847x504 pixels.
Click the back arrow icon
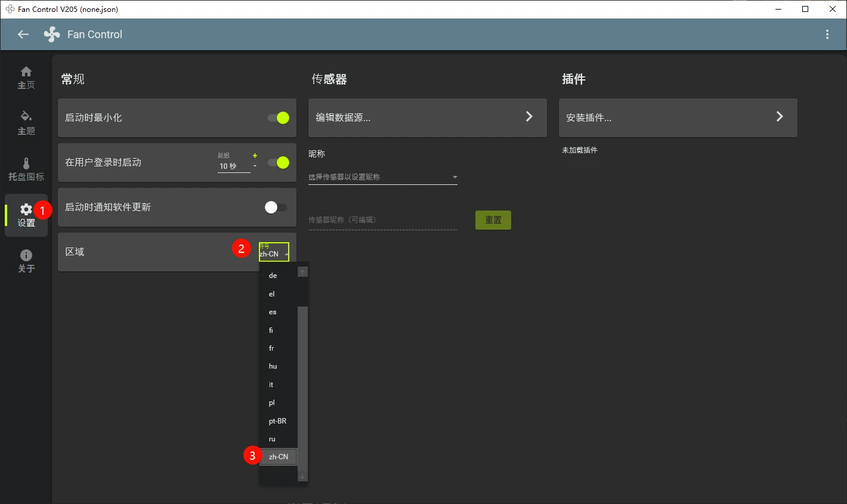[23, 35]
